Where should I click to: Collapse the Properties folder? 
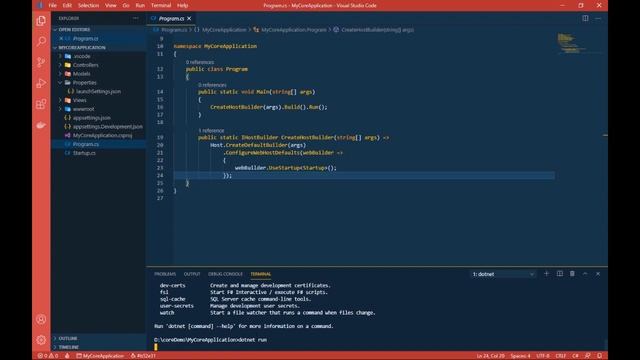[x=98, y=82]
